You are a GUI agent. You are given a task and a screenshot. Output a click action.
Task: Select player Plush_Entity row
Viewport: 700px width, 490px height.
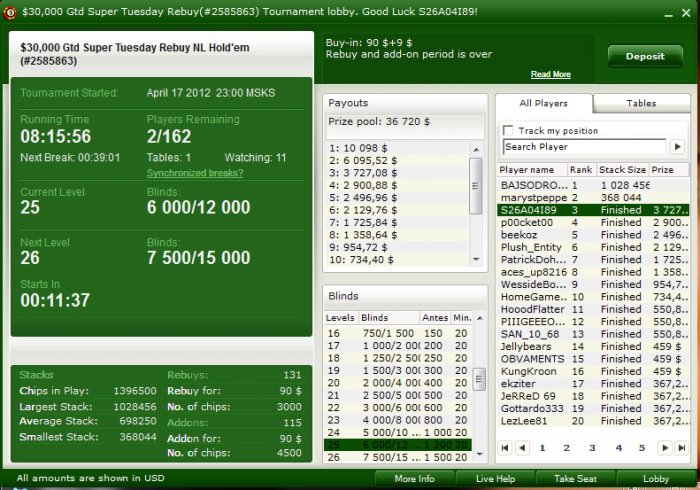click(593, 247)
